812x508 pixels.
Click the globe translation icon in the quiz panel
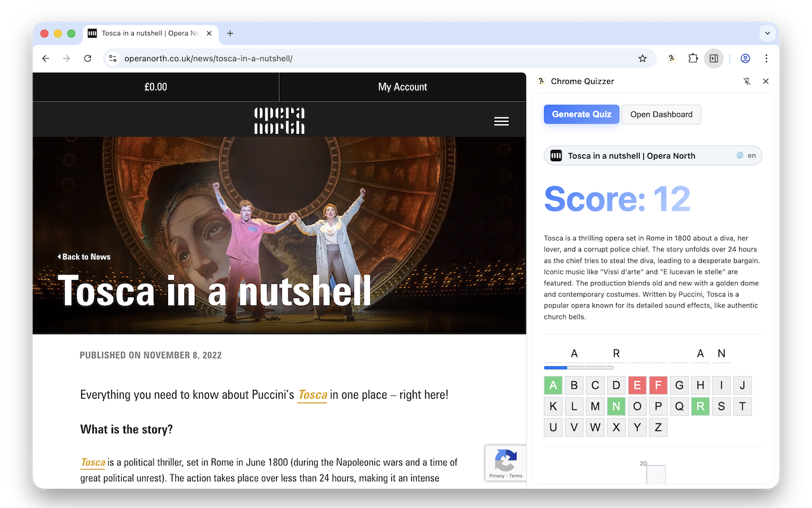740,155
